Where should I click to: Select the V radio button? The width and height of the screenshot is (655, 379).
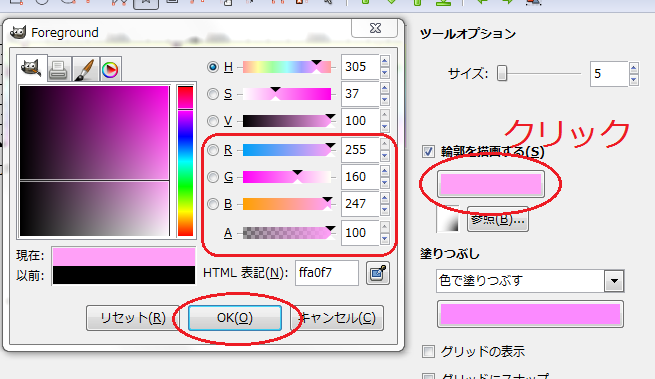[x=213, y=121]
